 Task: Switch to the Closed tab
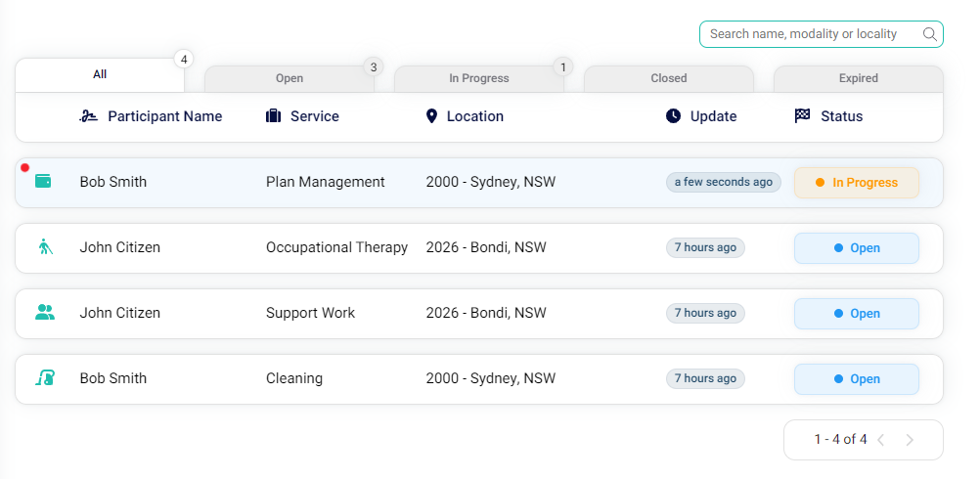pyautogui.click(x=669, y=78)
